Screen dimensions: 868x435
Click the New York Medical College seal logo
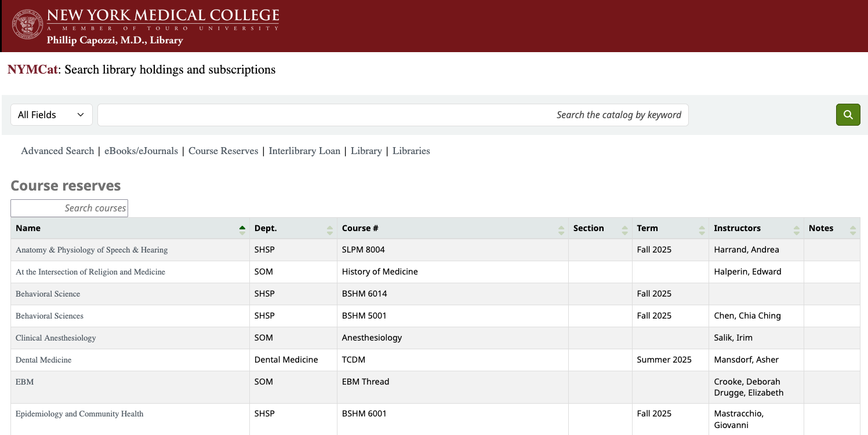[27, 26]
